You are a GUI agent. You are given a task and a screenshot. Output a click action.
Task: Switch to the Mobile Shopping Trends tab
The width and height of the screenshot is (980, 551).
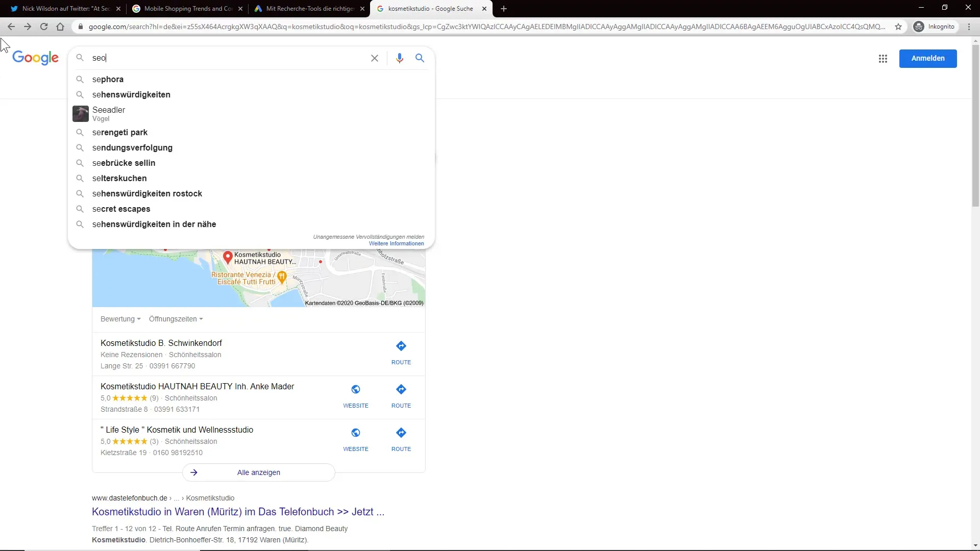187,9
